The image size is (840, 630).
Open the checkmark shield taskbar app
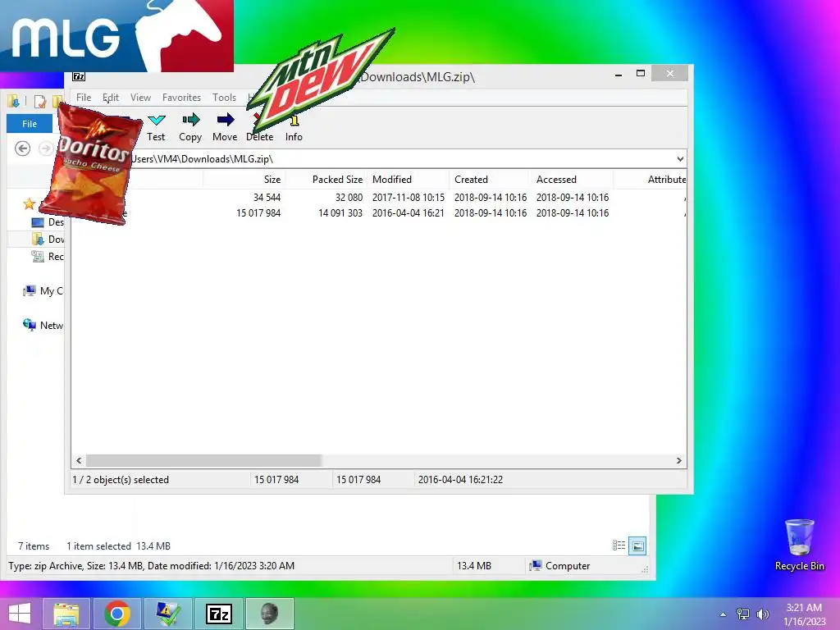click(168, 614)
